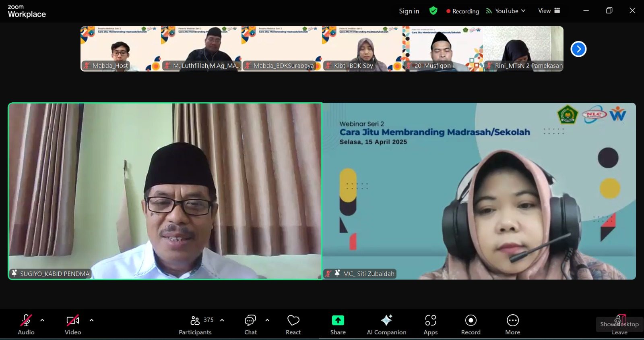Viewport: 644px width, 340px height.
Task: Show next participants with blue arrow
Action: (x=578, y=49)
